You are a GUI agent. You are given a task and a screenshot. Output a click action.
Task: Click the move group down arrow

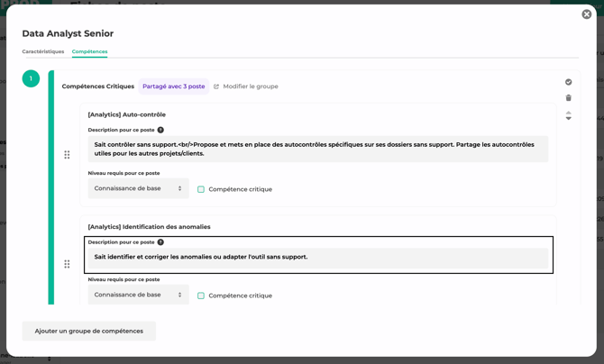[x=568, y=119]
